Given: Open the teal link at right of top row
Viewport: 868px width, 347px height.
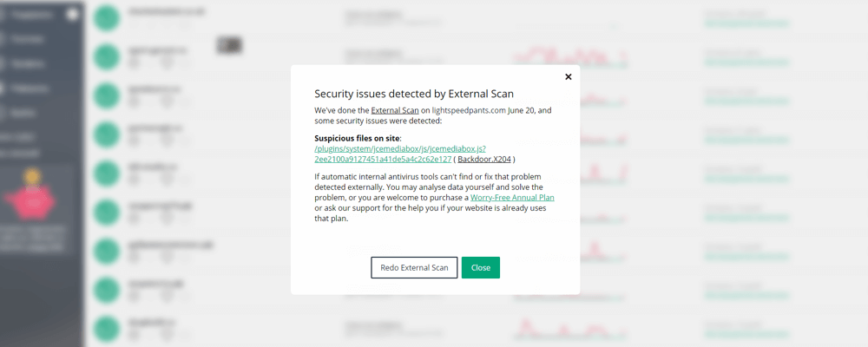Looking at the screenshot, I should point(746,23).
